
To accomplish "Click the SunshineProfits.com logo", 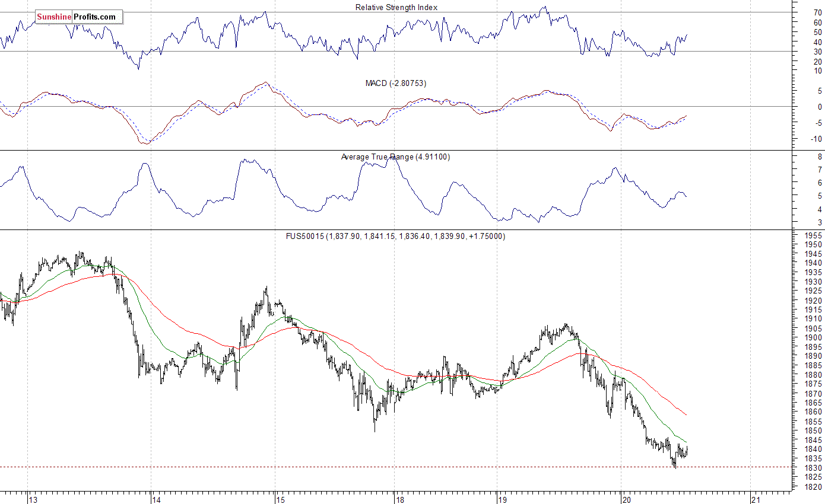I will (x=79, y=17).
